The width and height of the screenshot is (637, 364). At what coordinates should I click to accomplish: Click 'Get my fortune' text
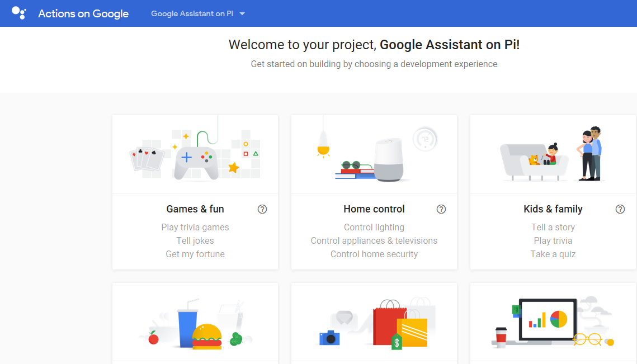(x=195, y=254)
